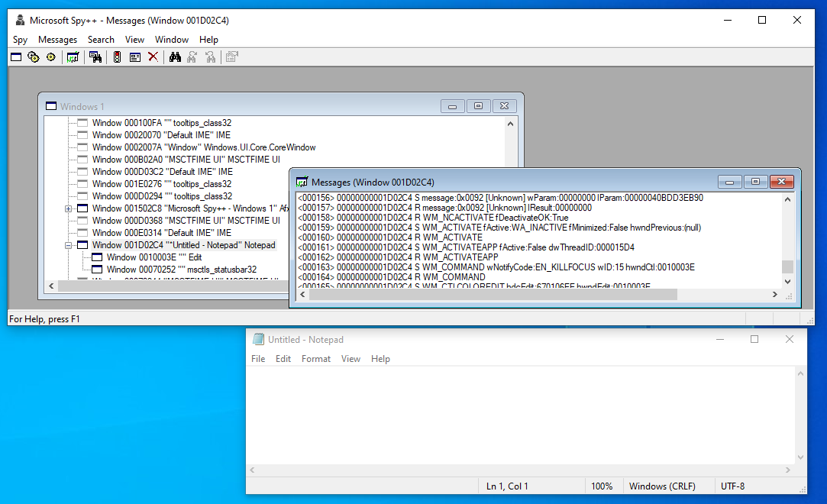Click the Messages window vertical scrollbar thumb

pos(787,267)
